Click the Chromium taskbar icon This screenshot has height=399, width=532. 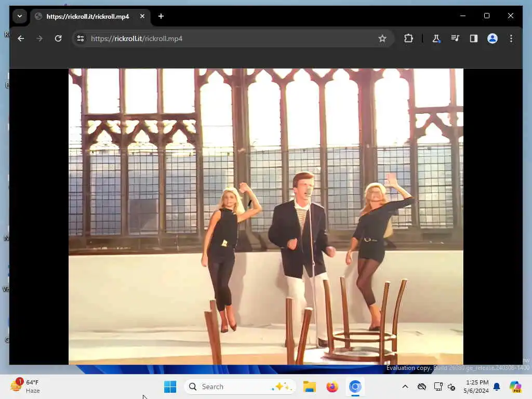click(x=355, y=387)
